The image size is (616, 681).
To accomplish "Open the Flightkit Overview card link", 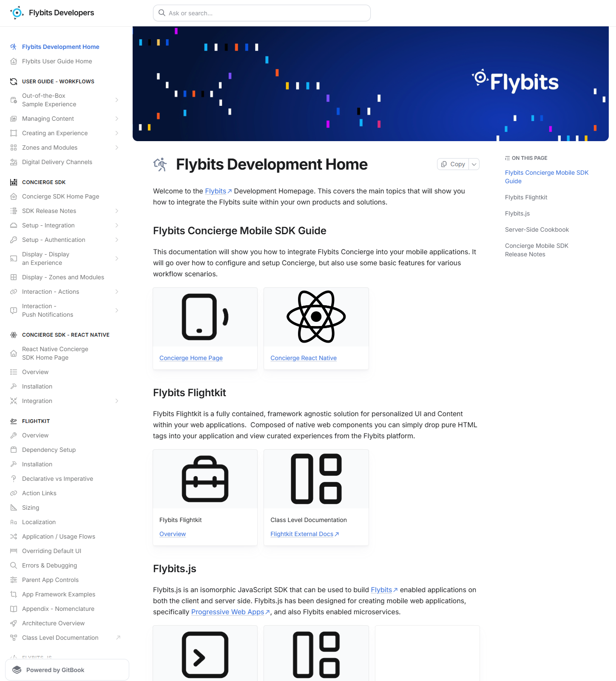I will coord(173,534).
